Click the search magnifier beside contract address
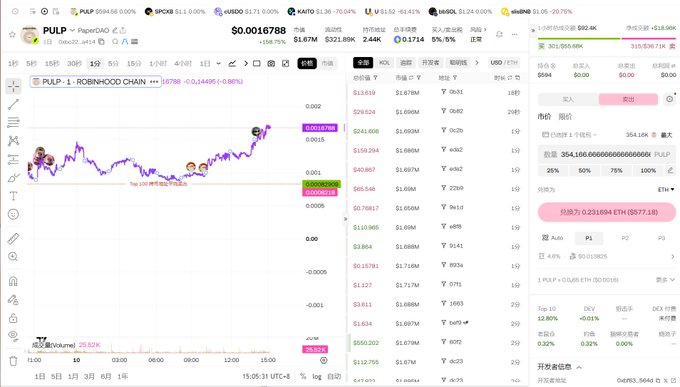This screenshot has width=680, height=387. [115, 42]
